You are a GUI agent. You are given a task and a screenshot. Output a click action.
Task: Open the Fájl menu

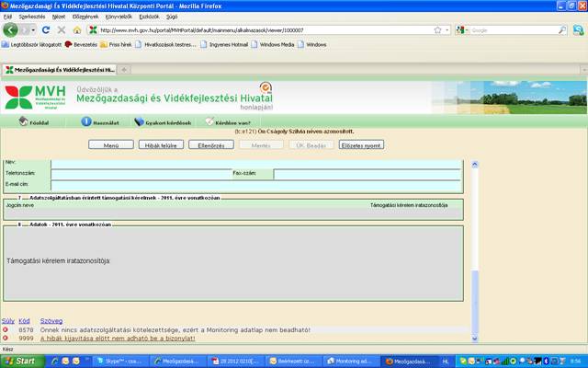pos(7,17)
